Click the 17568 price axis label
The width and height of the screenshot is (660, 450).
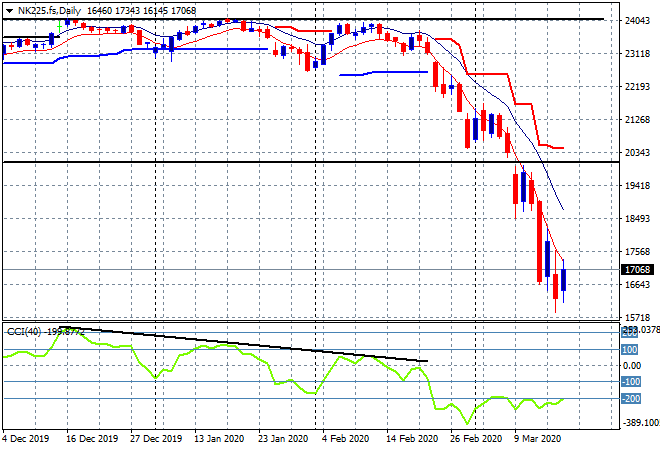[637, 252]
